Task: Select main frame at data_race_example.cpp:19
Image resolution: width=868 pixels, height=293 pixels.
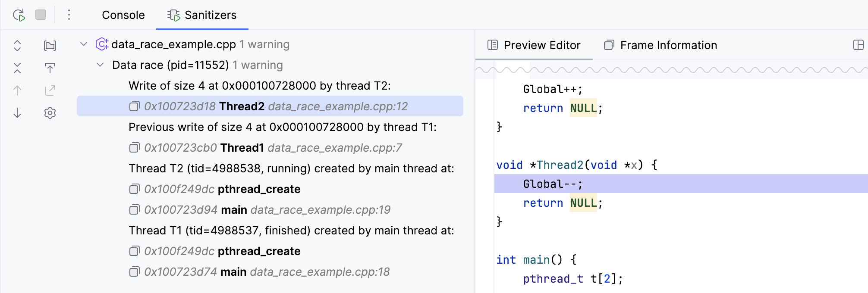Action: (267, 210)
